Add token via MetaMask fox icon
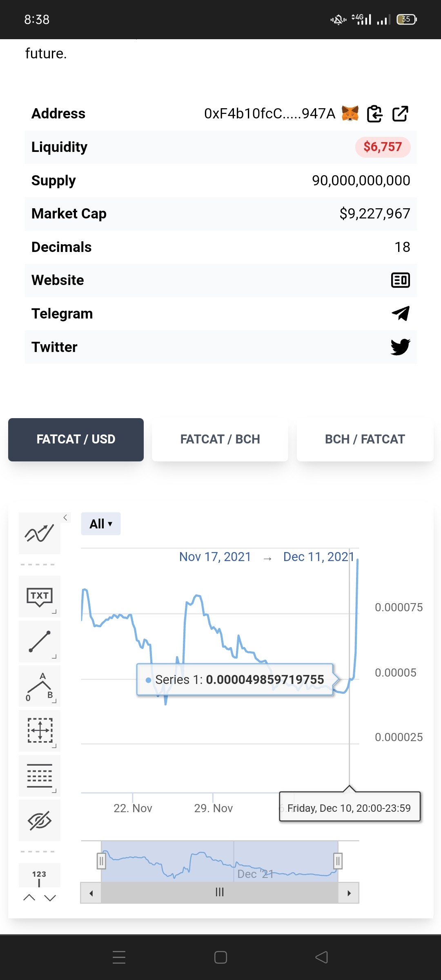The image size is (441, 980). click(350, 114)
